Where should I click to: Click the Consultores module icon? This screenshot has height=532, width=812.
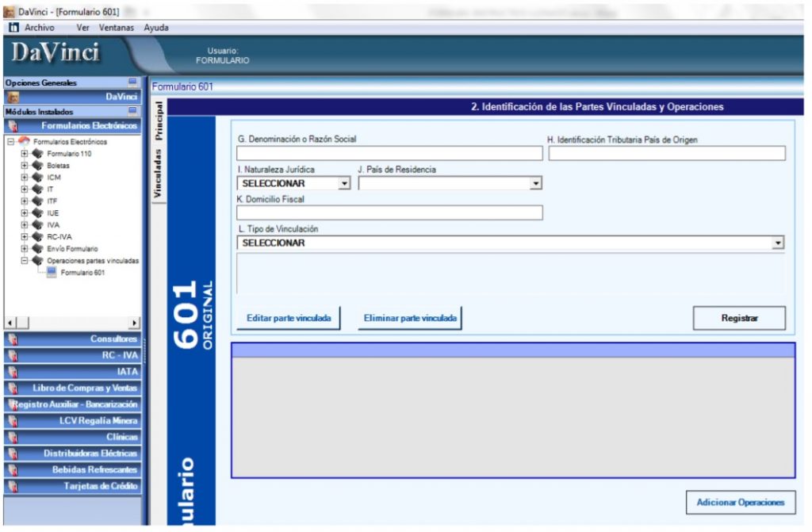tap(13, 339)
